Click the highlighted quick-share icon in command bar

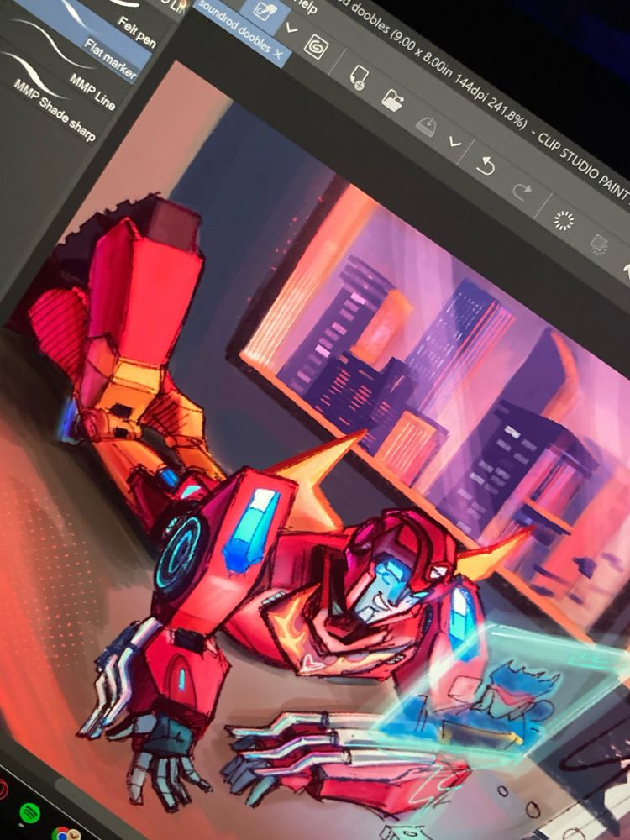265,11
